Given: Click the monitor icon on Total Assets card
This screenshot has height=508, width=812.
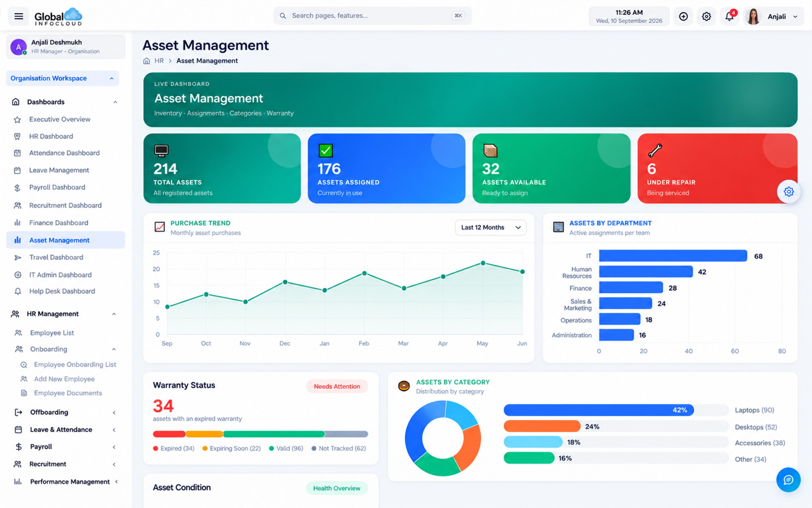Looking at the screenshot, I should 161,150.
